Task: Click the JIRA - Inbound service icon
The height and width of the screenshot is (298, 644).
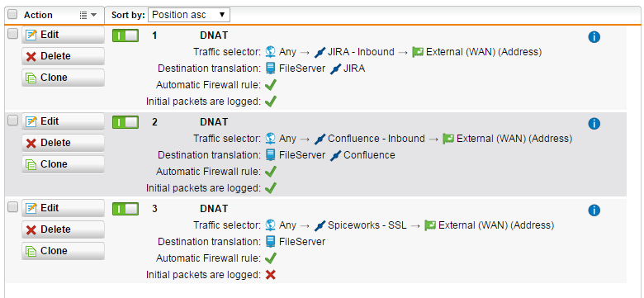Action: [x=320, y=52]
